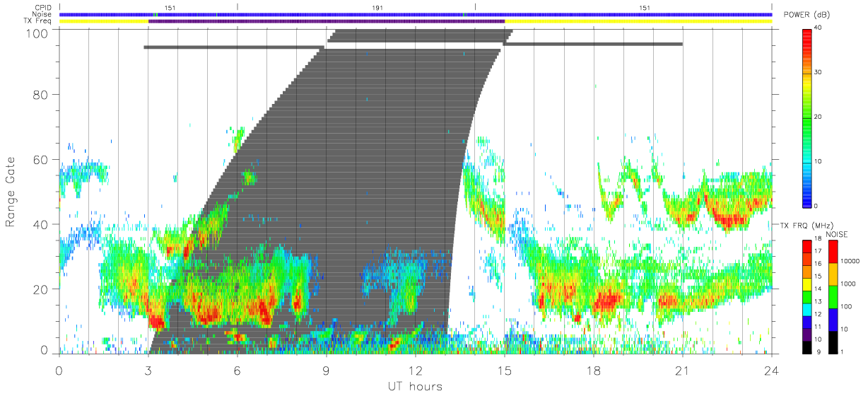Select the CPID value 151 preceding 191

(170, 8)
